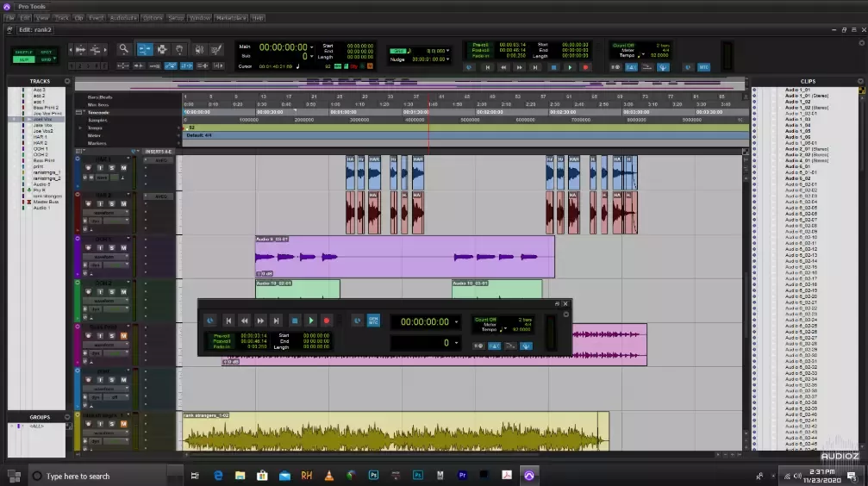Open the Sub counter format dropdown arrow

click(312, 57)
